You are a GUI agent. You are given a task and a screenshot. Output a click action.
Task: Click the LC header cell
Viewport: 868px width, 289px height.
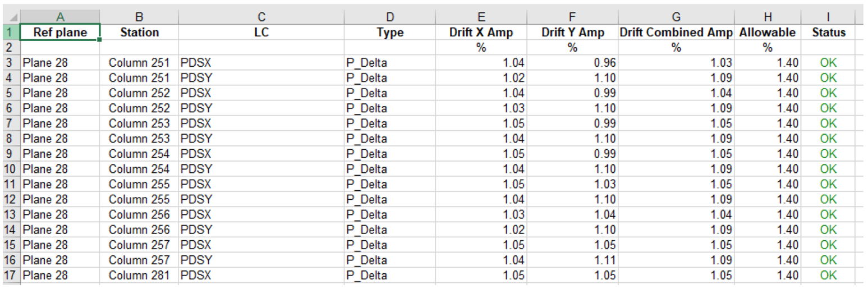point(261,33)
